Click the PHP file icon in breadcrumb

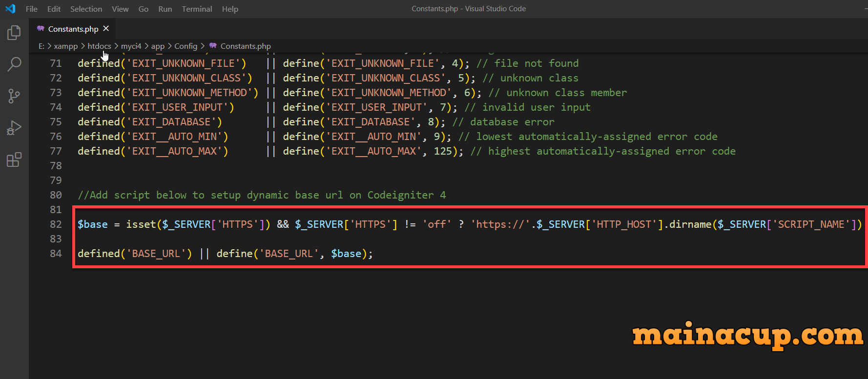point(213,46)
